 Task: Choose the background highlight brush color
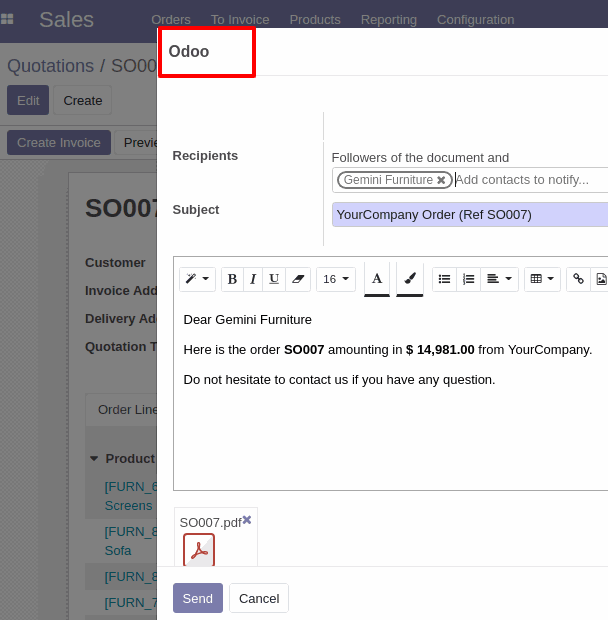tap(410, 279)
